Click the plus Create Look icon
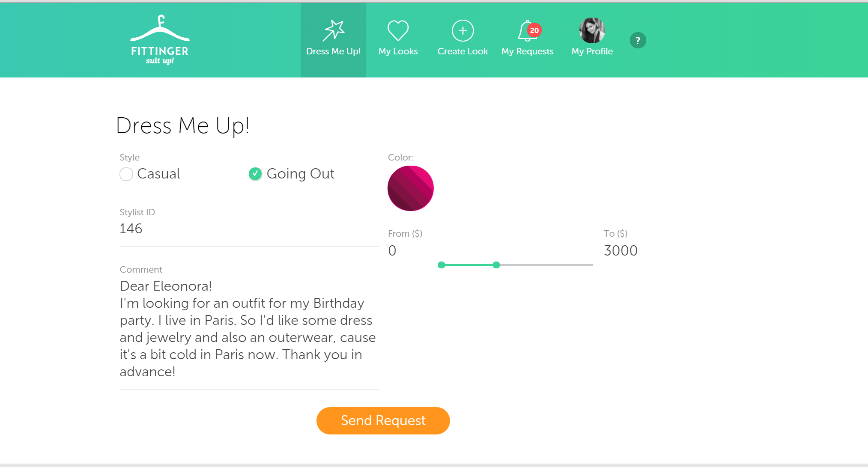 coord(463,31)
